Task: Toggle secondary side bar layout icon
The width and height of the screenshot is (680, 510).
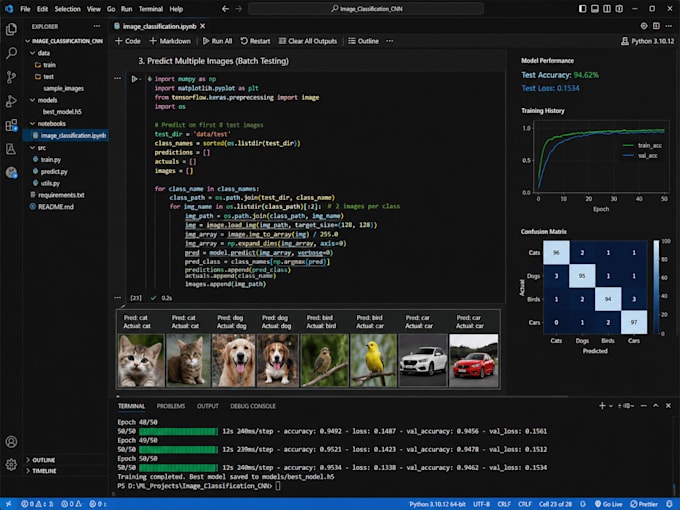Action: point(607,9)
